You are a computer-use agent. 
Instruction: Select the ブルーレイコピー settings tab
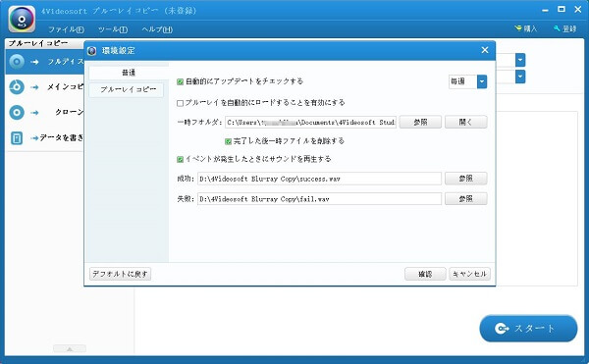127,89
